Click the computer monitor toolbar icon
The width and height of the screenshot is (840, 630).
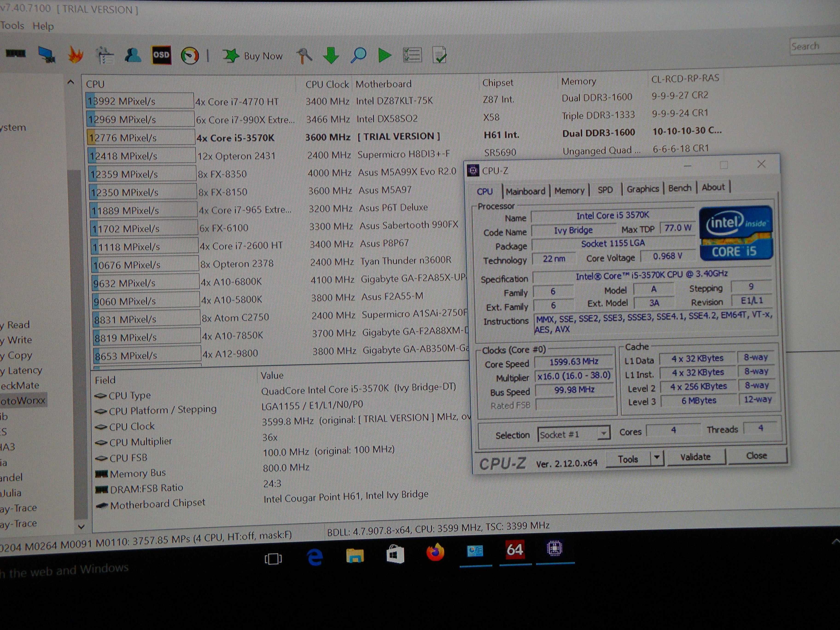(x=47, y=55)
